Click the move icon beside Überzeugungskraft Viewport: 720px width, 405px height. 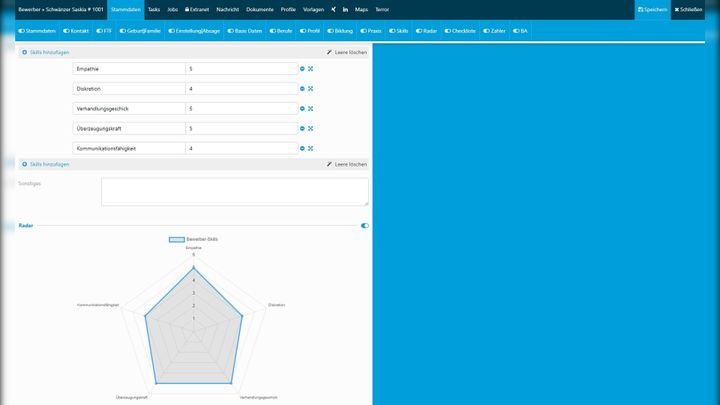(311, 129)
